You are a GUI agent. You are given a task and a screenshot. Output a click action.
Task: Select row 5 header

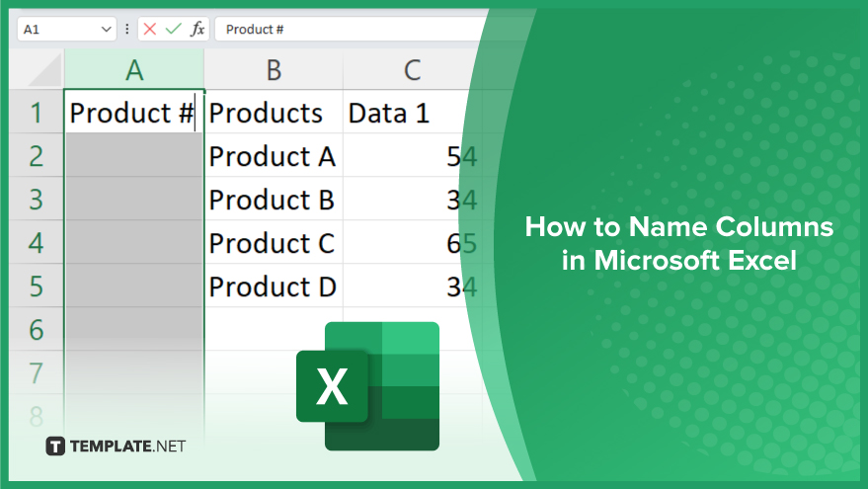pyautogui.click(x=36, y=285)
